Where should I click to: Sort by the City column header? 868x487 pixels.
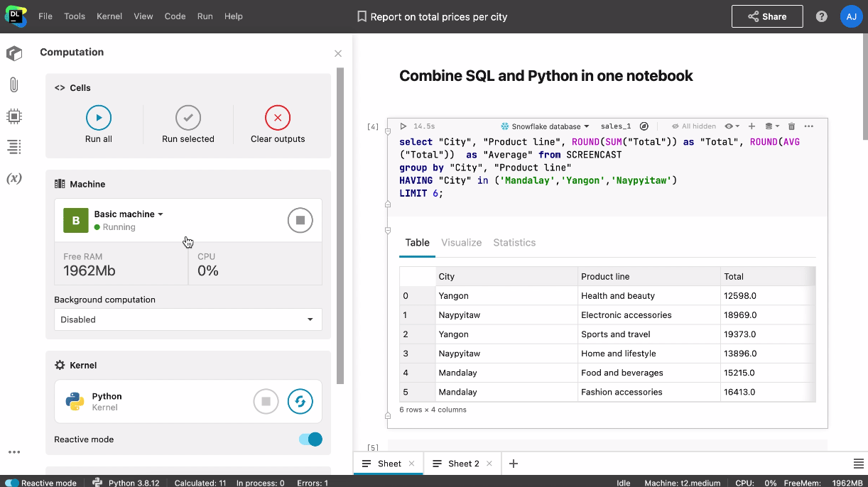506,276
